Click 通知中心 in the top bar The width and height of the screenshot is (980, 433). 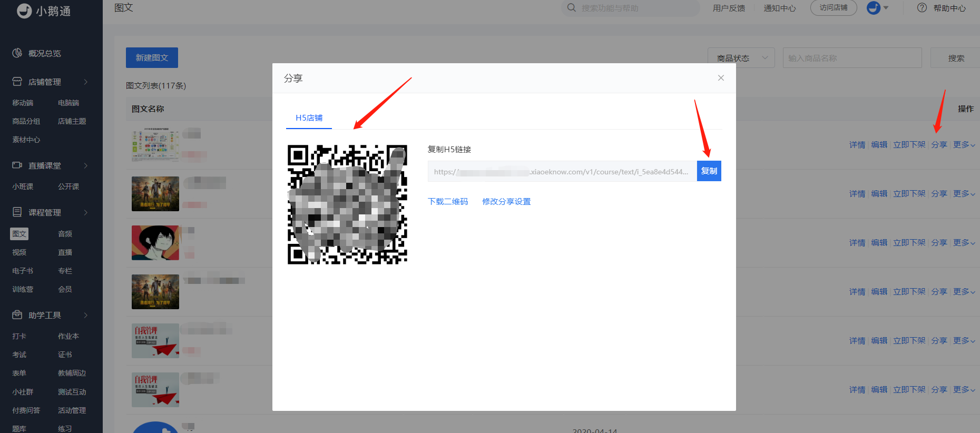click(780, 8)
